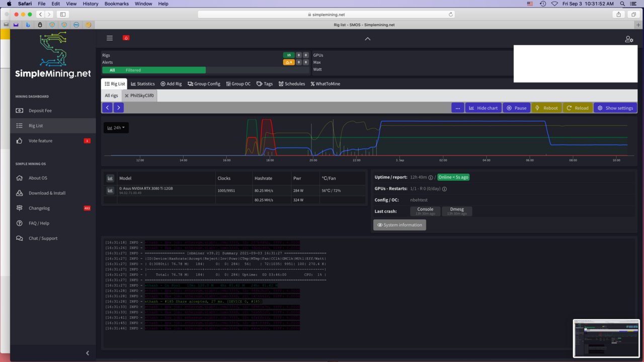This screenshot has height=362, width=644.
Task: Click the Clocks column header
Action: (x=224, y=178)
